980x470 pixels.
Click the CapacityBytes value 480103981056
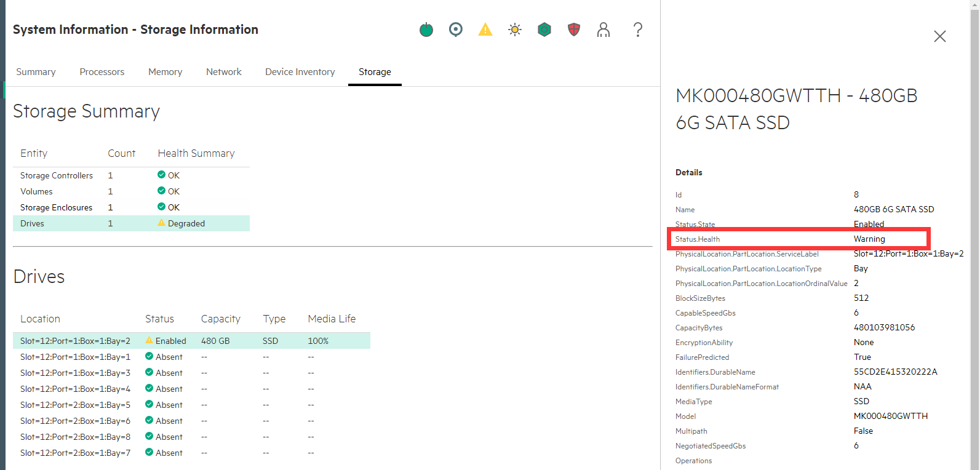coord(884,327)
